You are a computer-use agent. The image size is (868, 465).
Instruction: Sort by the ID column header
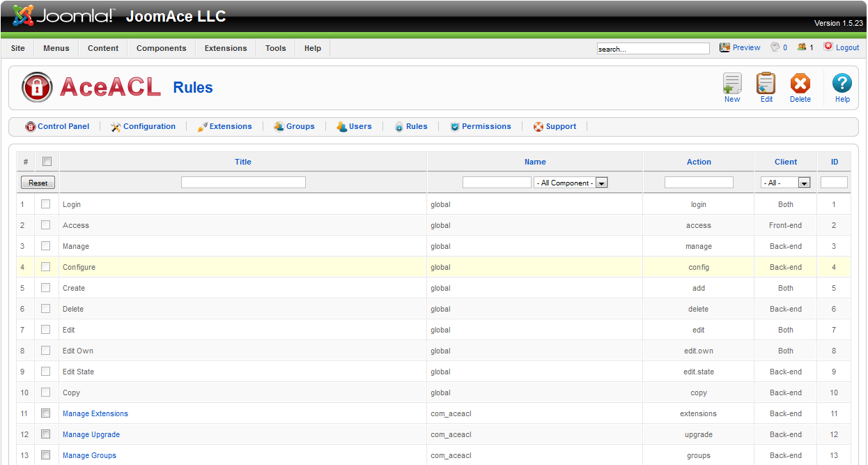[835, 162]
